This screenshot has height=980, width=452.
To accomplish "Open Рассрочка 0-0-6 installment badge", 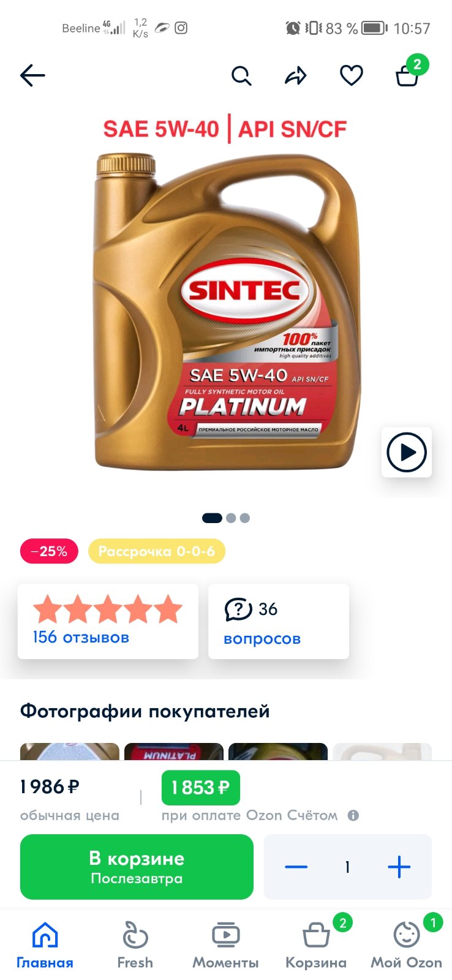I will tap(157, 551).
